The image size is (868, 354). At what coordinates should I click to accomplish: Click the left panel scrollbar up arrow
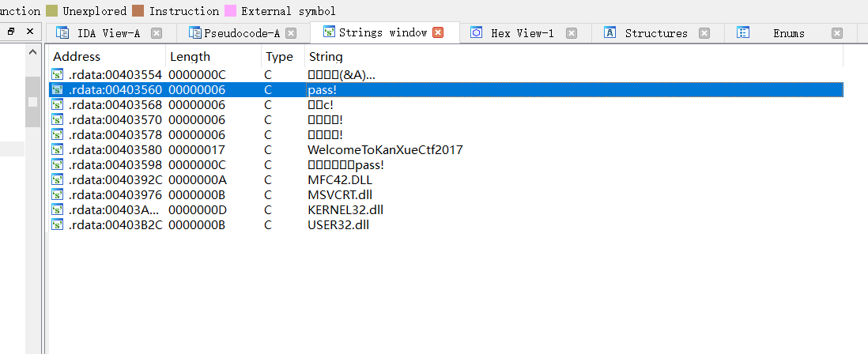(32, 52)
